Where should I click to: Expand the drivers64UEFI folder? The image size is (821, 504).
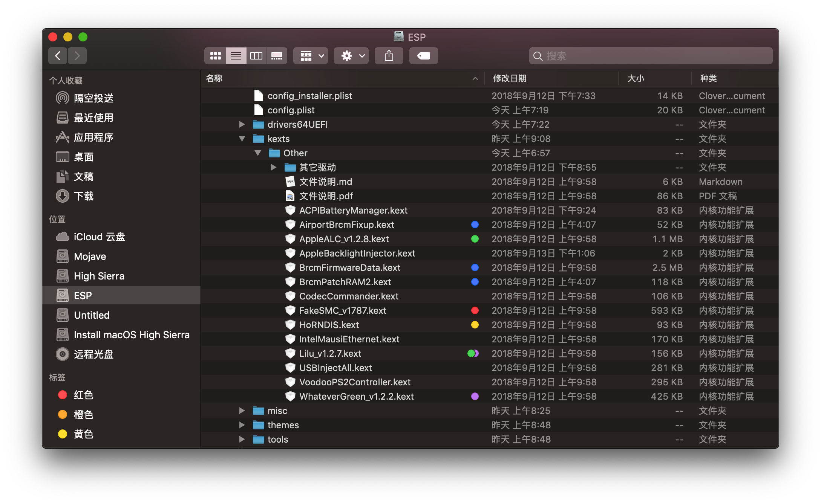(242, 125)
